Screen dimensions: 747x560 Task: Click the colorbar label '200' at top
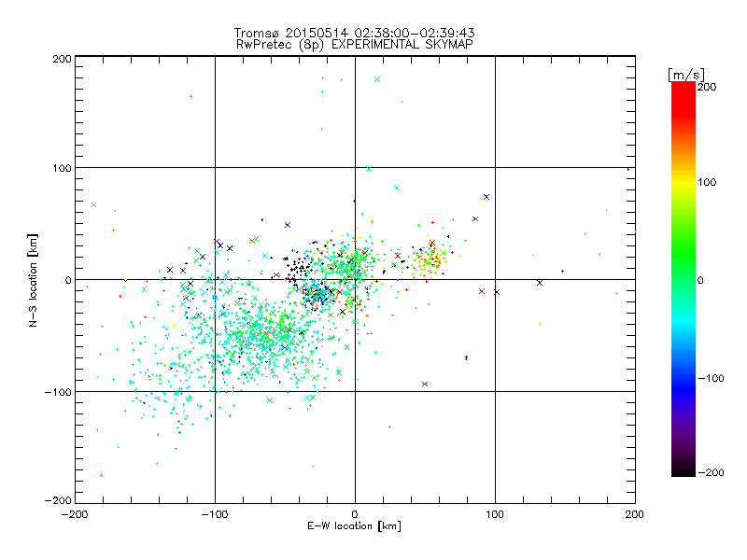tap(707, 87)
